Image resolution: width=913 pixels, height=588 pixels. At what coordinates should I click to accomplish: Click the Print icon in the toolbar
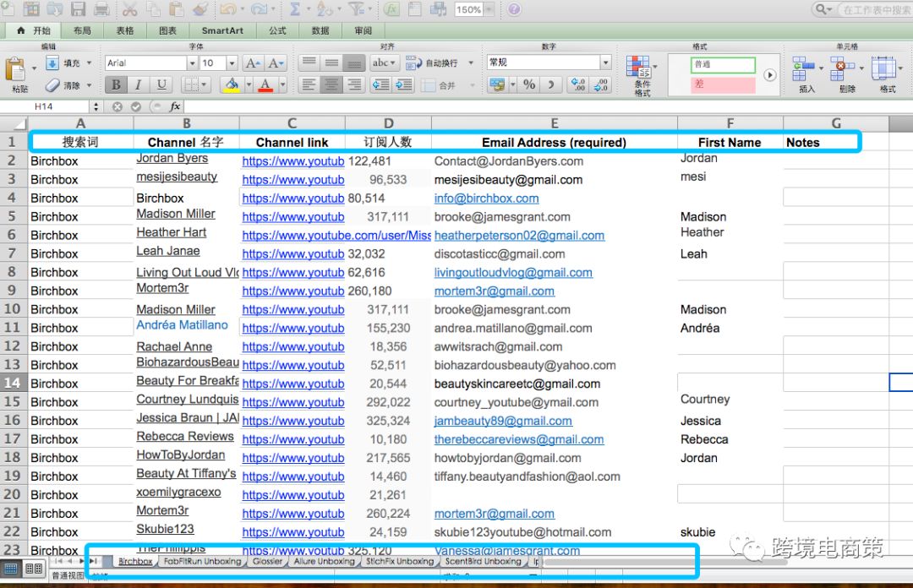point(102,9)
